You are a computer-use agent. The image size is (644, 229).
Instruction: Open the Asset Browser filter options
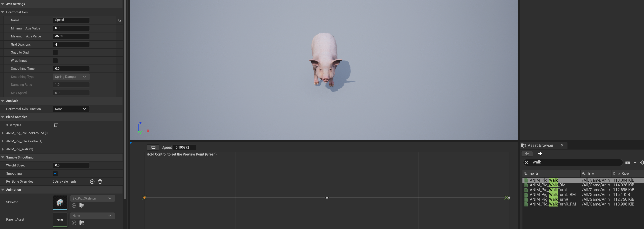pos(635,162)
